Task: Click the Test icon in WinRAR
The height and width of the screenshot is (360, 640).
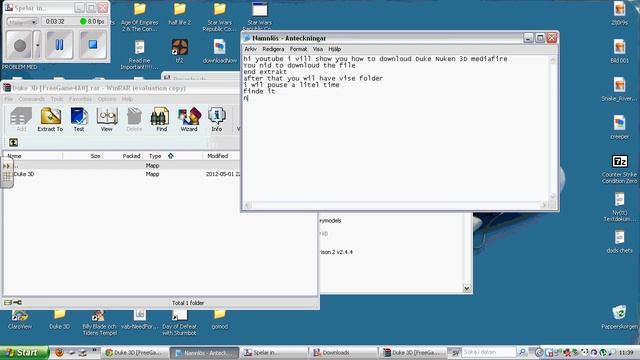Action: (79, 119)
